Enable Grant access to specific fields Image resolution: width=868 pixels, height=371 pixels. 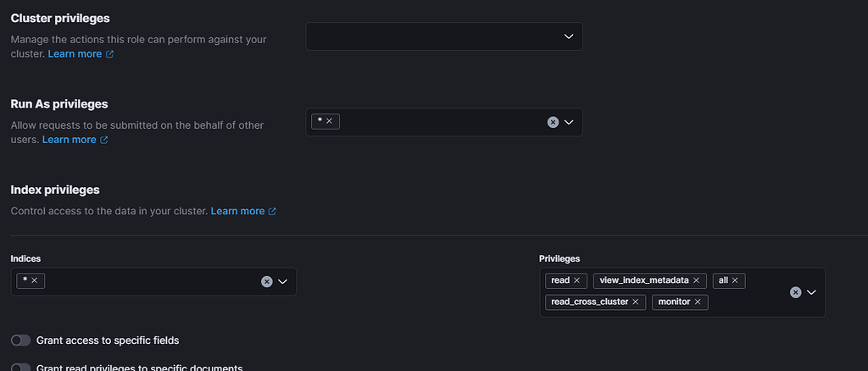21,341
